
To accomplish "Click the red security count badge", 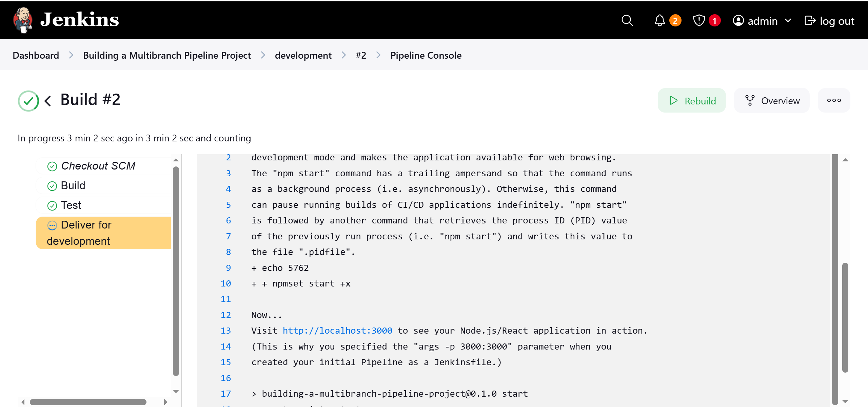I will 714,21.
